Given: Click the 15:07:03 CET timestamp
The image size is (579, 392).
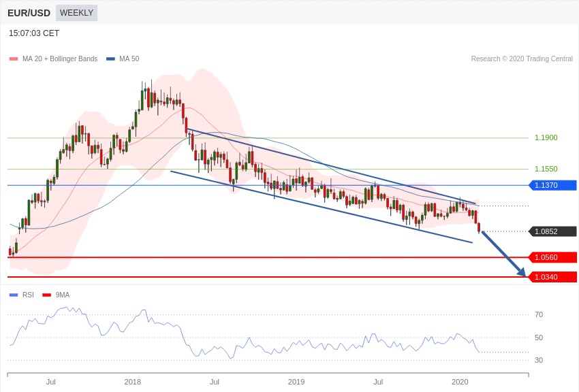Looking at the screenshot, I should 34,33.
